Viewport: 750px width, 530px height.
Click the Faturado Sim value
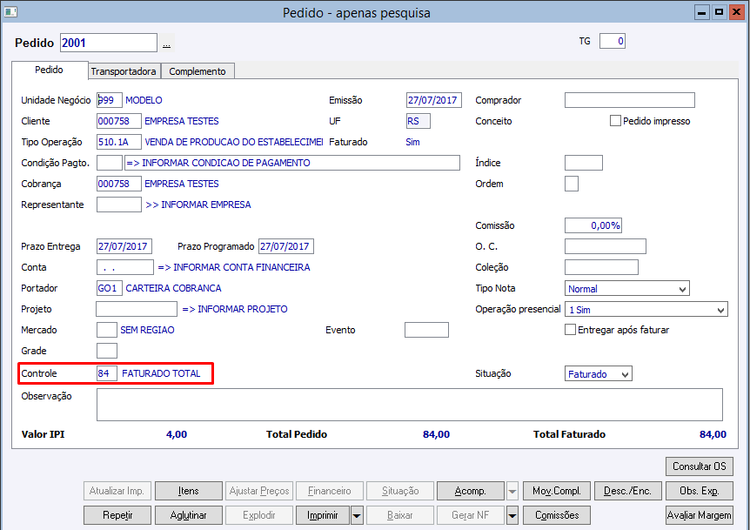412,142
